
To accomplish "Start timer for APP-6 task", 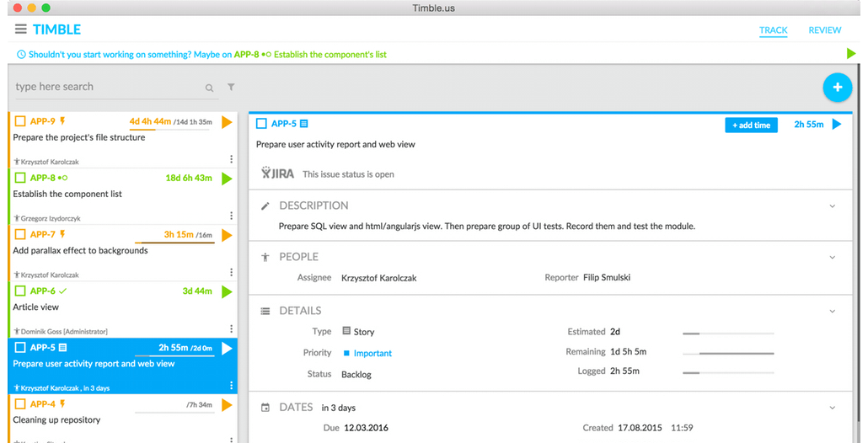I will (227, 291).
